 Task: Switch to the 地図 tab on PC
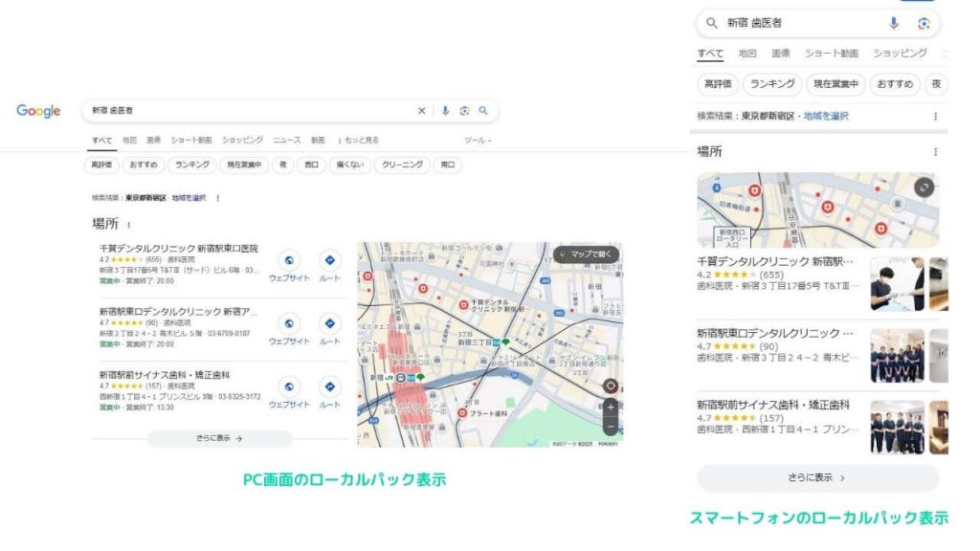[129, 141]
